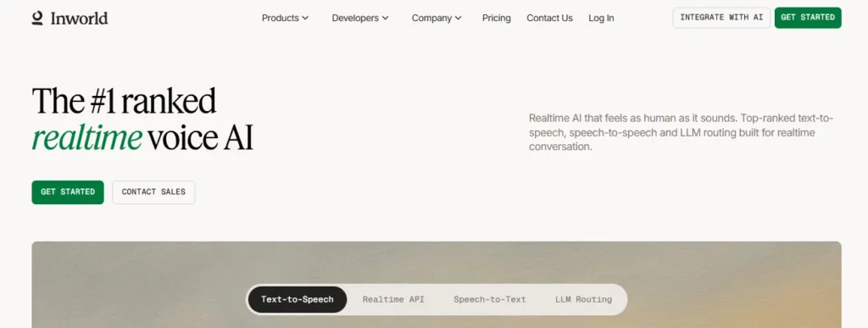Viewport: 868px width, 328px height.
Task: Click the Inworld logo icon
Action: pos(37,19)
